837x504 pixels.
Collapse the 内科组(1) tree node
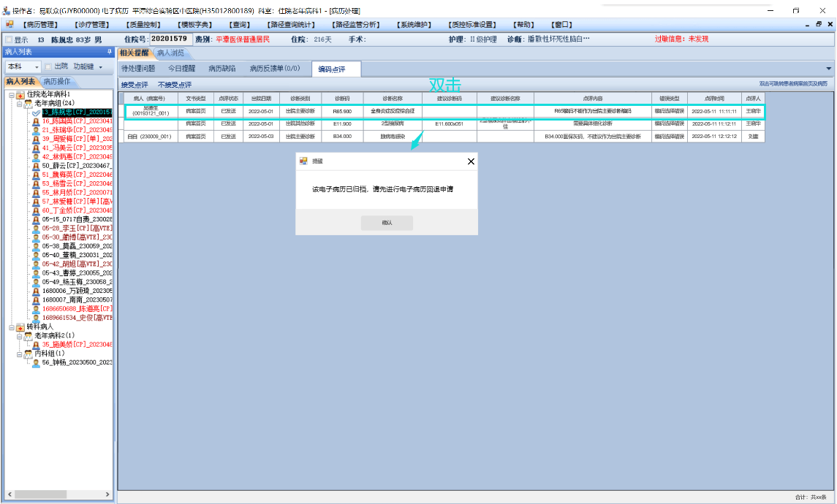(19, 354)
